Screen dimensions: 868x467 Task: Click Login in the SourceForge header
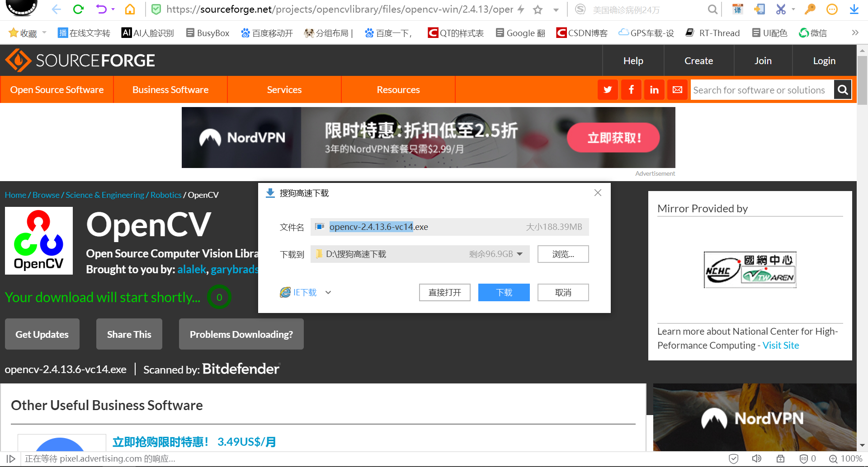click(825, 61)
